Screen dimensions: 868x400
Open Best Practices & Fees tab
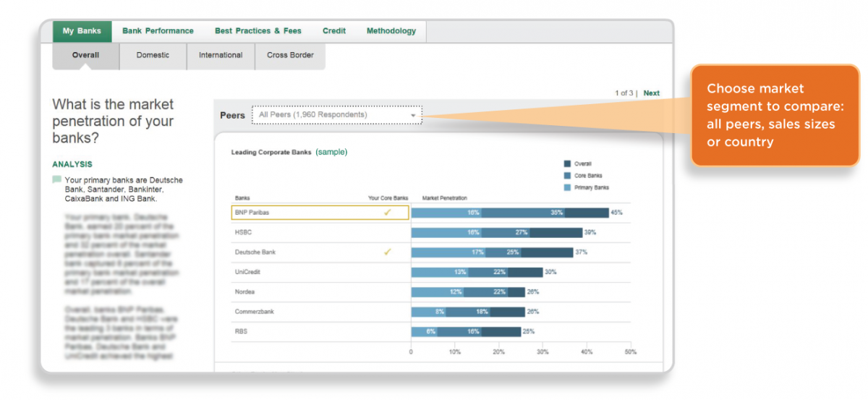tap(258, 31)
